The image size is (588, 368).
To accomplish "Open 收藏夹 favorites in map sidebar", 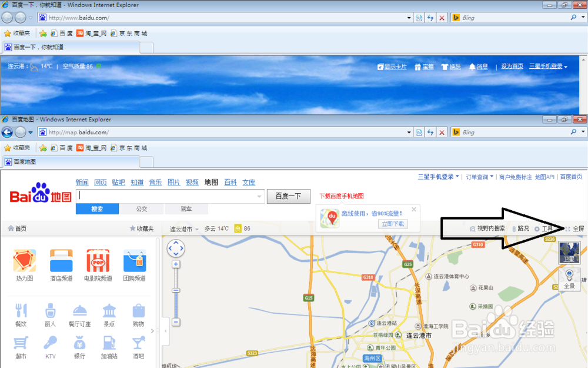I will 141,228.
